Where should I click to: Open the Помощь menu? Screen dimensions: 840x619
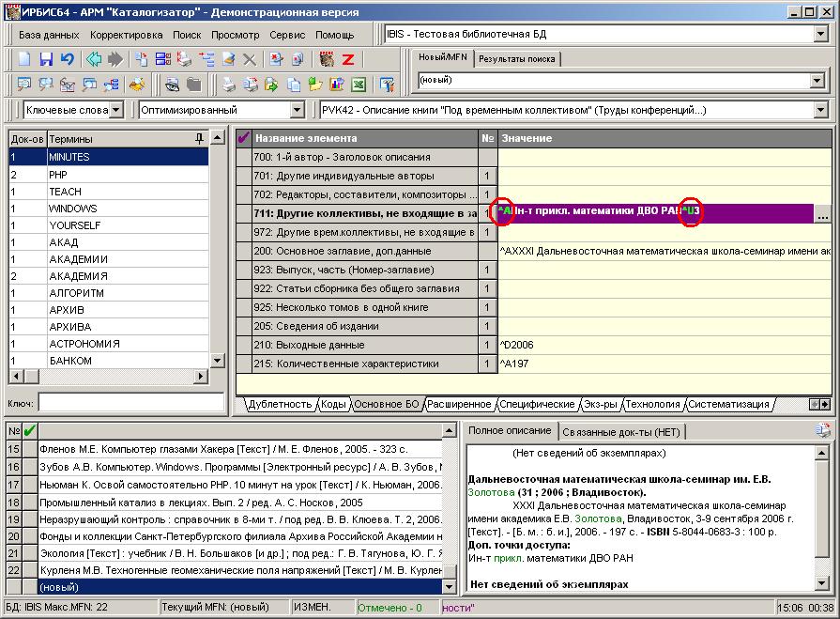click(x=335, y=35)
